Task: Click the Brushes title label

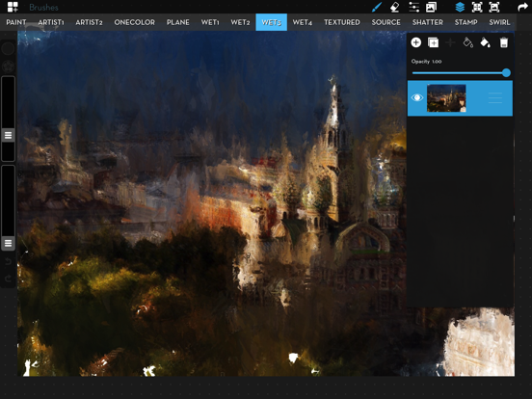Action: point(43,7)
